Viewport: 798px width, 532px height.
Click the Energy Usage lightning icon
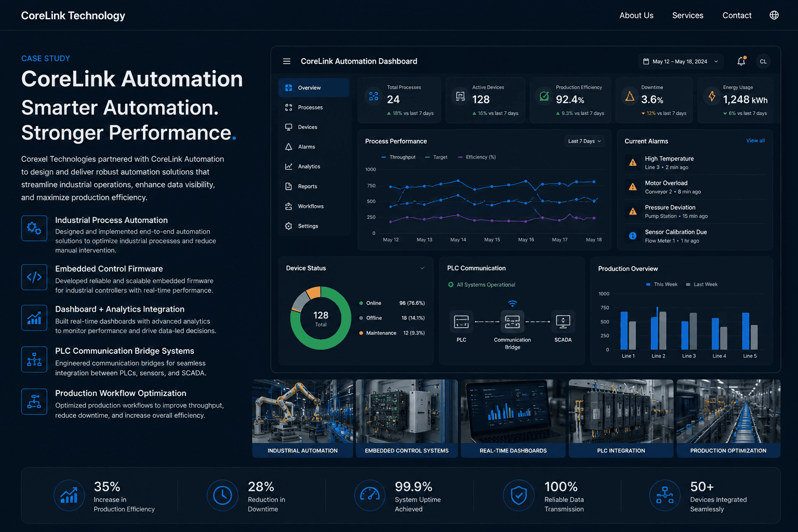[x=712, y=96]
